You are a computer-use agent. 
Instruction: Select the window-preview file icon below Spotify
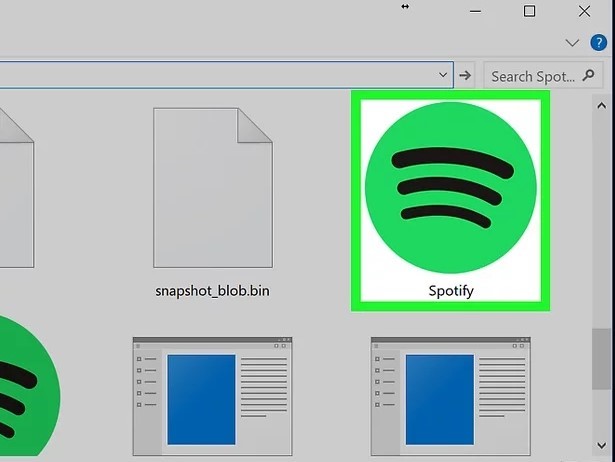[451, 397]
